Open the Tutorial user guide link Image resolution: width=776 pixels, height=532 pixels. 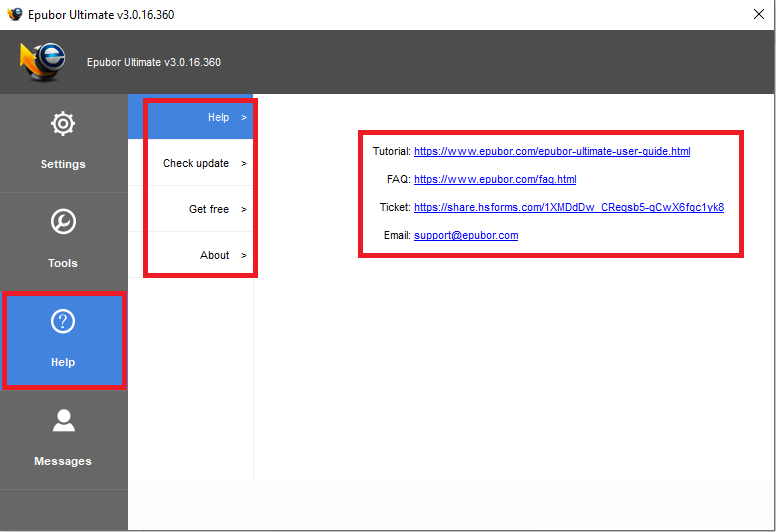tap(552, 151)
